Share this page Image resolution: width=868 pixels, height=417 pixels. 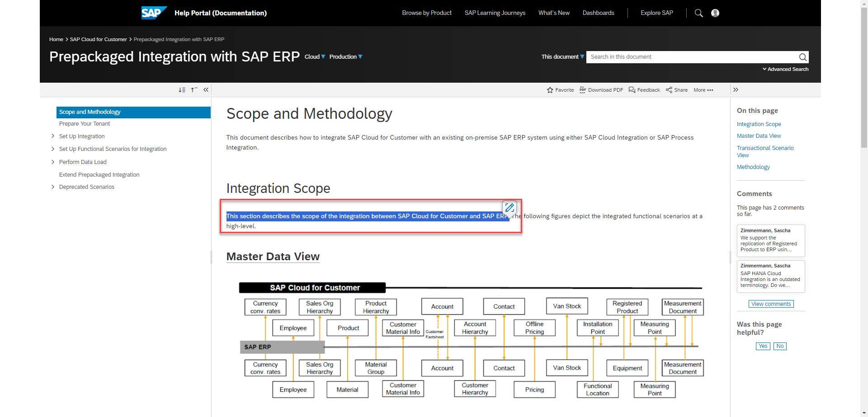(677, 90)
